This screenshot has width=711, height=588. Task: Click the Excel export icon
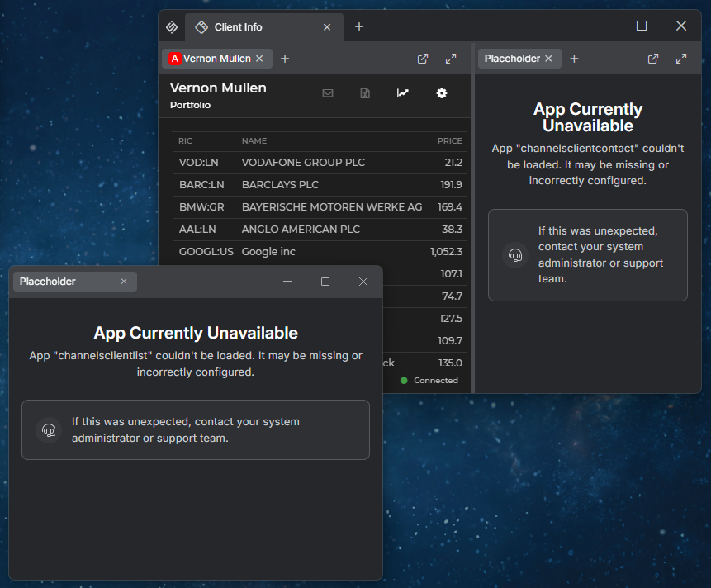(365, 93)
